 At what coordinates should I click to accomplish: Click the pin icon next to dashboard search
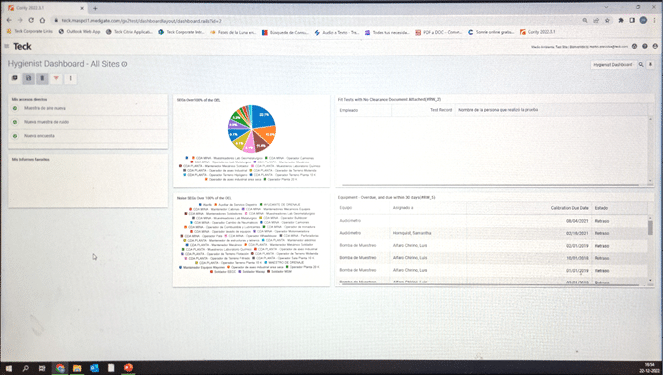(651, 65)
